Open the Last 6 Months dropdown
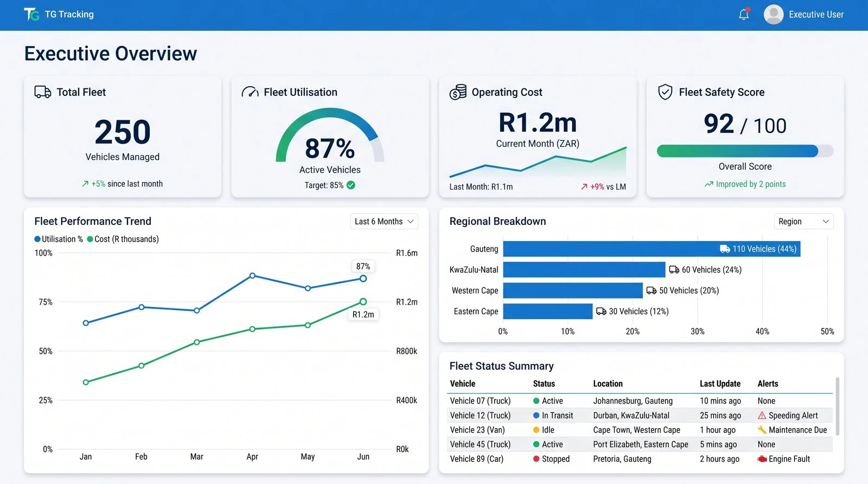This screenshot has width=868, height=484. click(x=384, y=222)
